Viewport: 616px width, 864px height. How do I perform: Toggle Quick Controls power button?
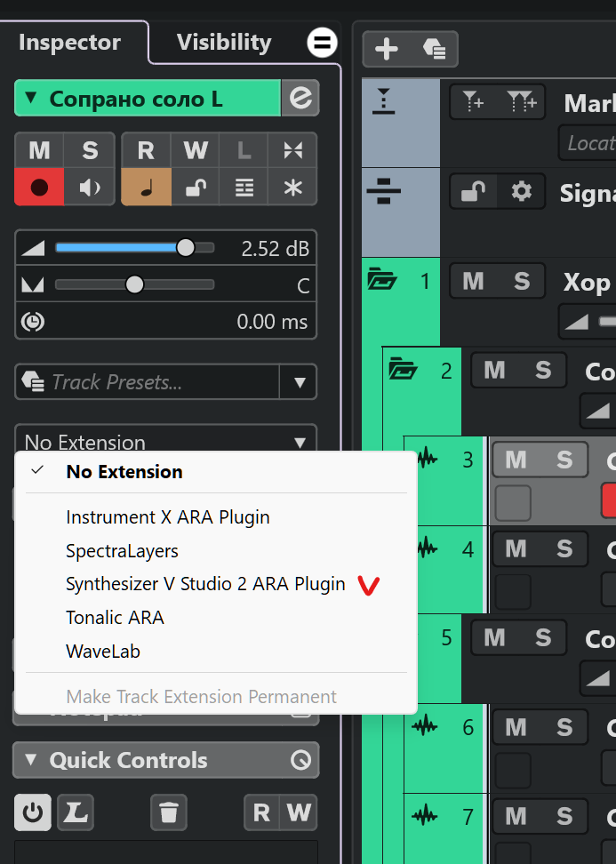[33, 812]
